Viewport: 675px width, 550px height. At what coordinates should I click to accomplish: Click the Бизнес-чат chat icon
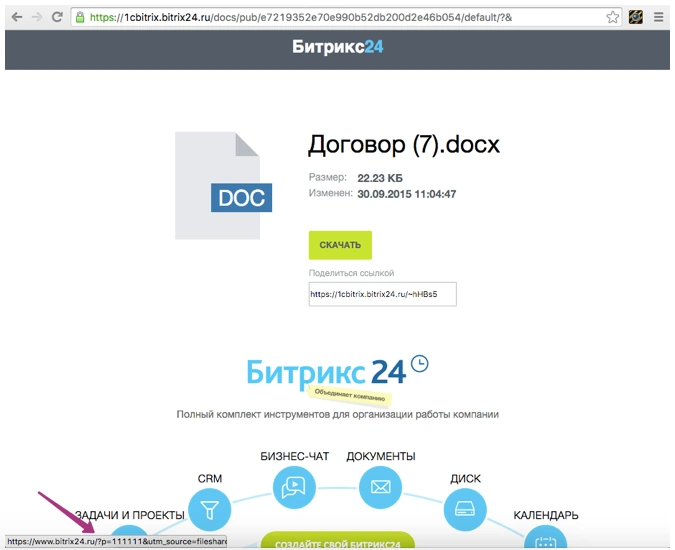(294, 487)
